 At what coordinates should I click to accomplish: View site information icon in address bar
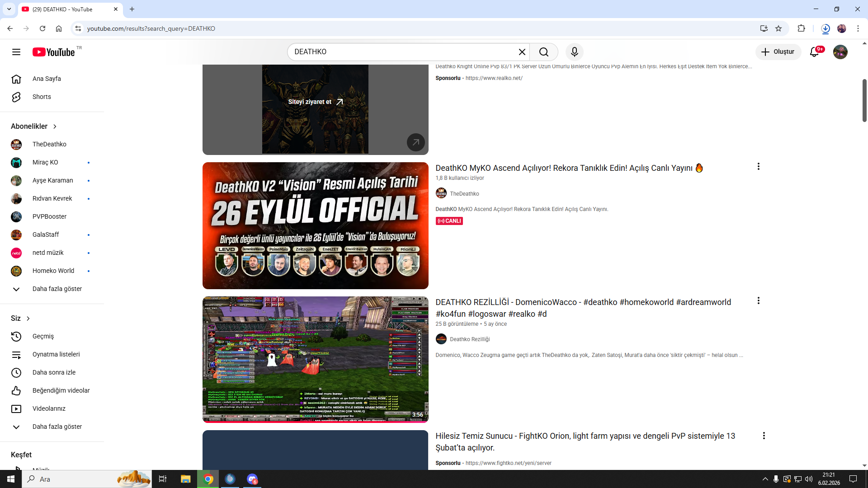point(78,28)
